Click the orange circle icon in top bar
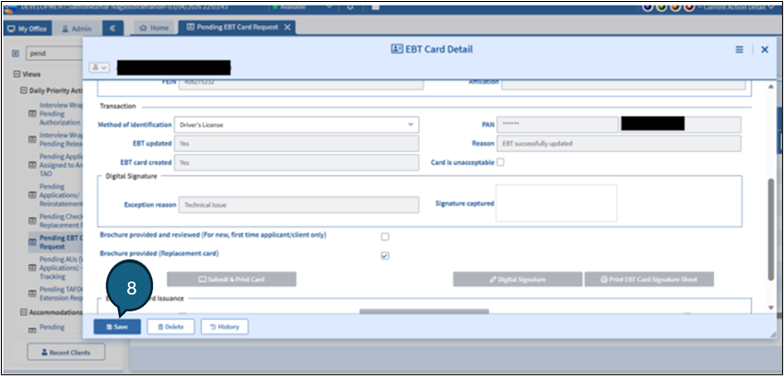 pos(676,7)
